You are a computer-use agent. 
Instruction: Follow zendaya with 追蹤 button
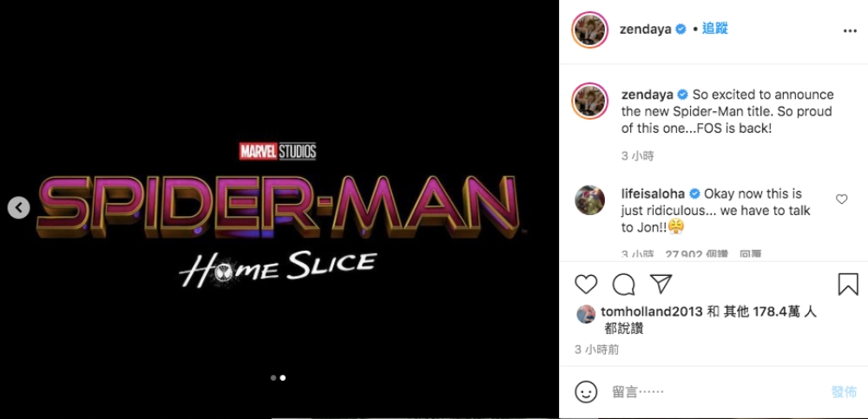pos(715,29)
